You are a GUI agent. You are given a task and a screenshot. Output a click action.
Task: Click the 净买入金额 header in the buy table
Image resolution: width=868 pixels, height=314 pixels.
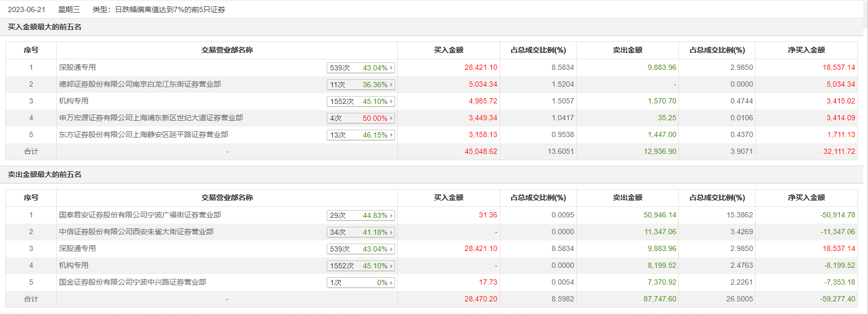806,50
